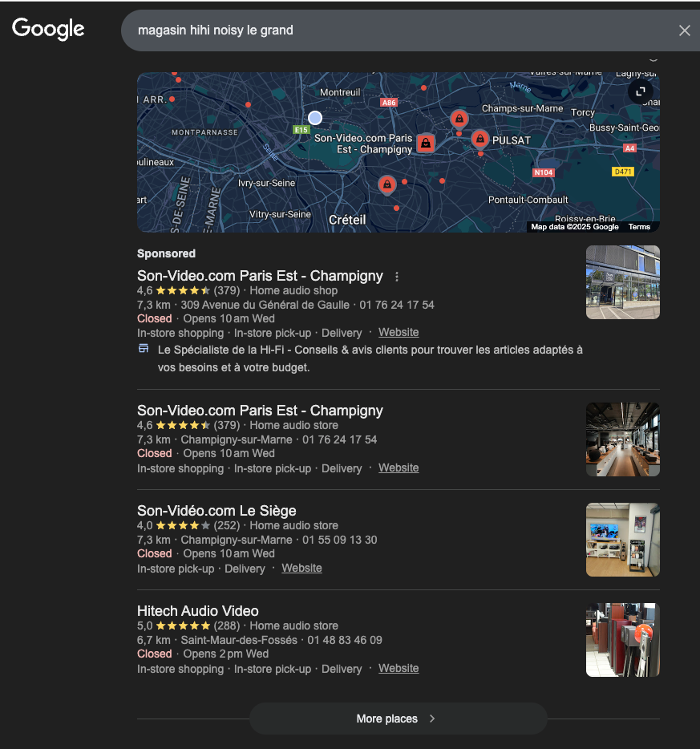Click the shop pin left of Champs-sur-Marne
The height and width of the screenshot is (749, 700).
pos(459,119)
